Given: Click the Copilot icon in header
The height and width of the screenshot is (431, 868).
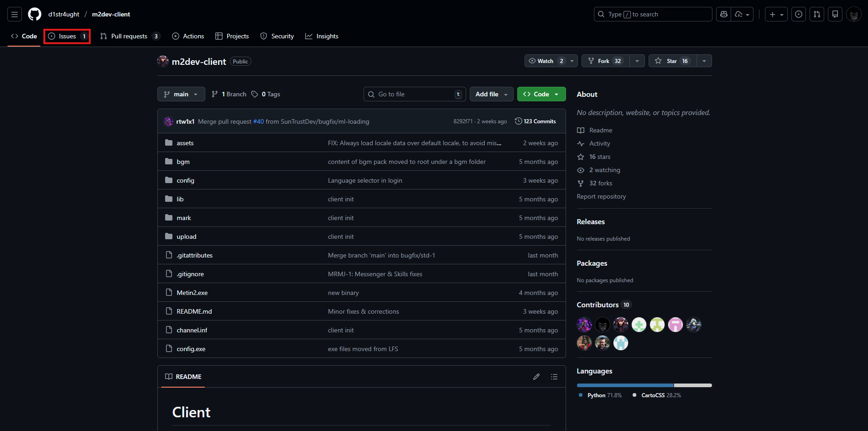Looking at the screenshot, I should tap(723, 14).
